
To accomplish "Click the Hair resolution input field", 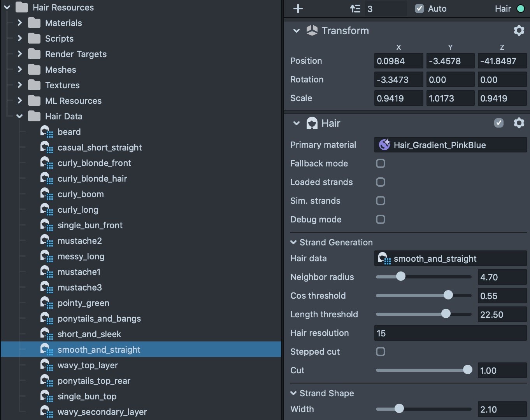I will click(450, 333).
